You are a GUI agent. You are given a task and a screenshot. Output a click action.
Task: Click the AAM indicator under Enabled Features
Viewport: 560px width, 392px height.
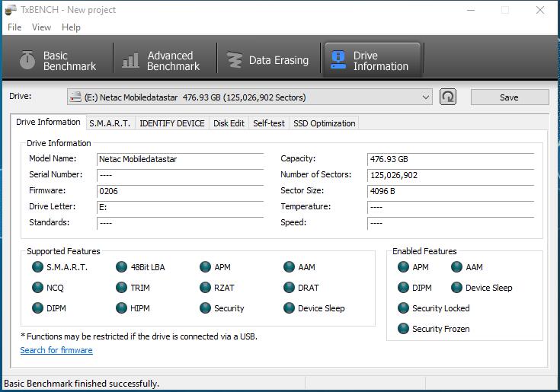pos(457,267)
